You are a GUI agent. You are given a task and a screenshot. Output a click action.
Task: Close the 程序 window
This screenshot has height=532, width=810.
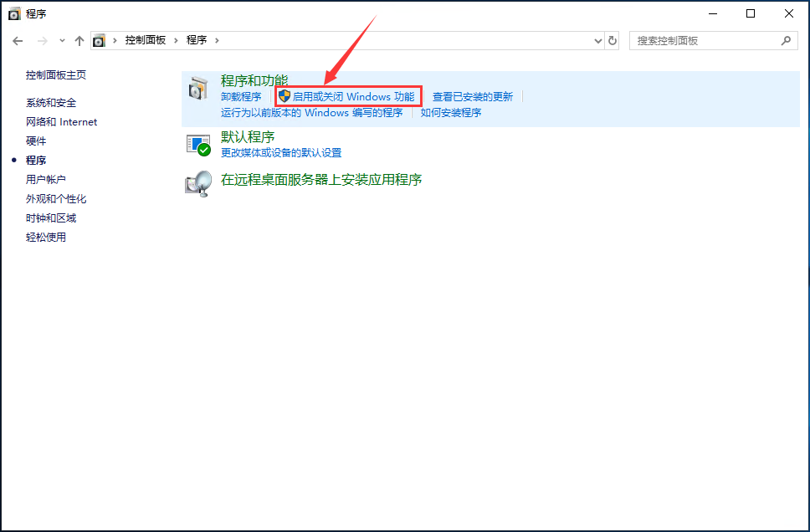coord(789,14)
